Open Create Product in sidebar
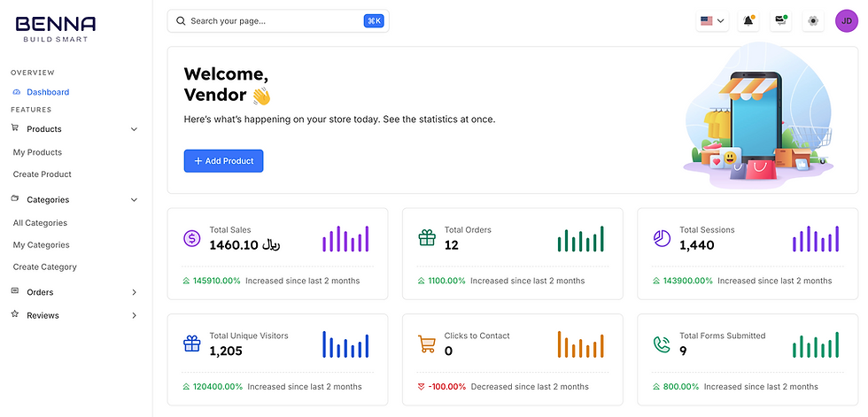The image size is (868, 417). point(43,174)
